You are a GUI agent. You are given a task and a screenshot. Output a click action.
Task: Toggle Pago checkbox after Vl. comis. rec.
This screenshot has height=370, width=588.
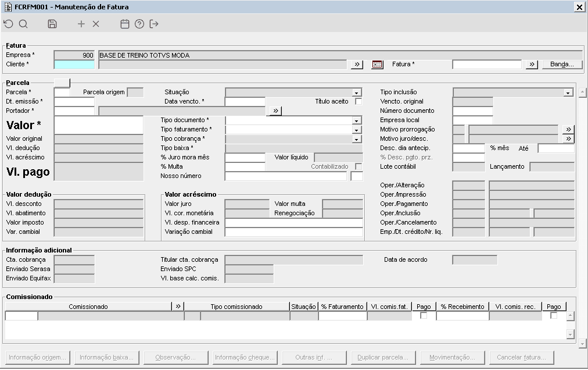pos(554,315)
